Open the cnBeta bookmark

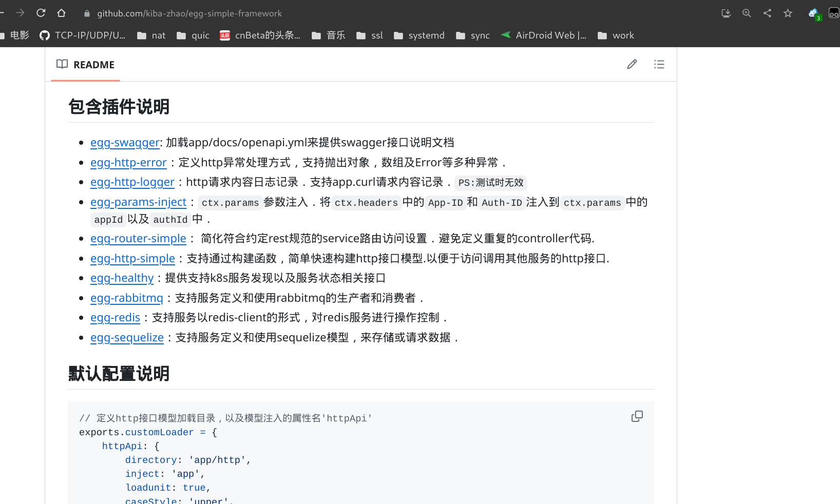point(260,35)
